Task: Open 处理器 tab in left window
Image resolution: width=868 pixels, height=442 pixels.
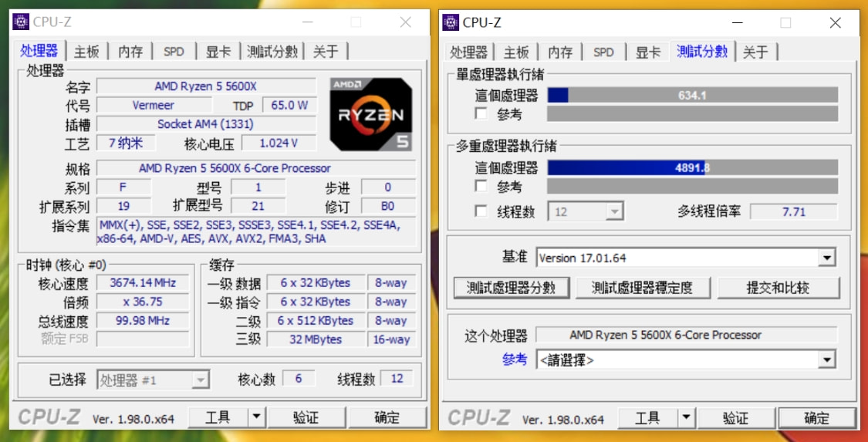Action: tap(39, 51)
